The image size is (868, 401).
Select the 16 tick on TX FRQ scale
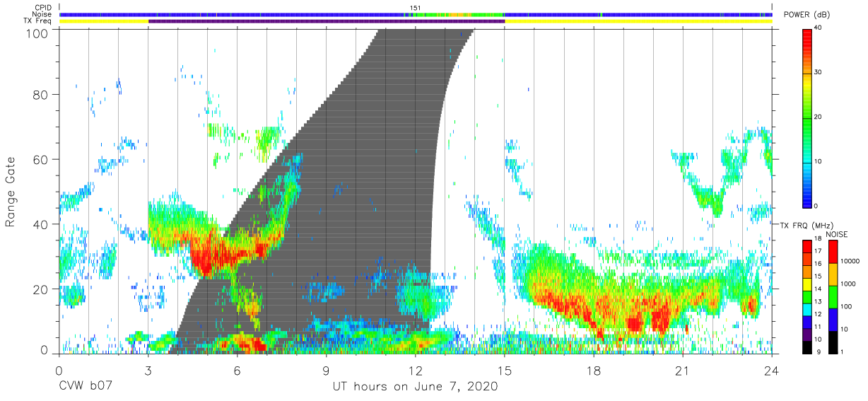819,263
